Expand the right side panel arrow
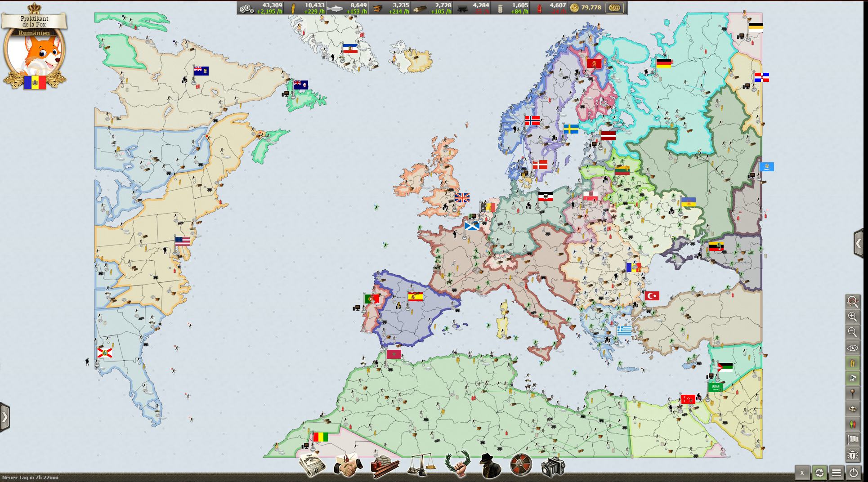This screenshot has width=868, height=482. [859, 244]
